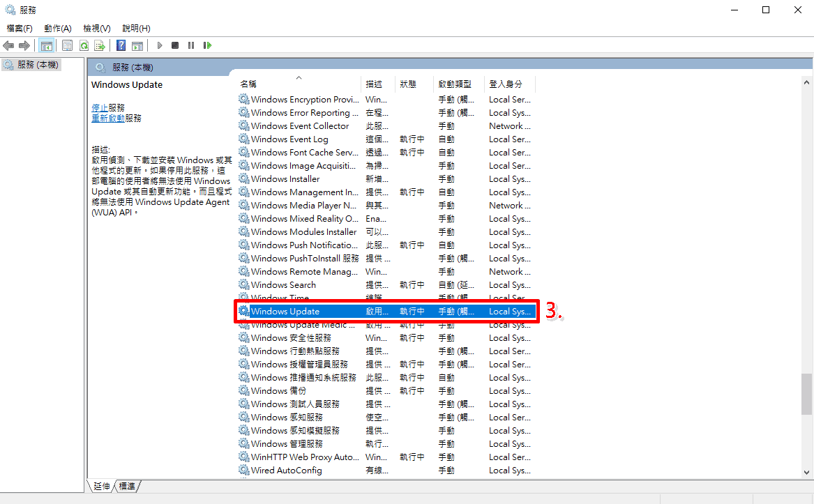This screenshot has height=504, width=814.
Task: Click gear icon beside Windows 備份
Action: click(x=244, y=390)
